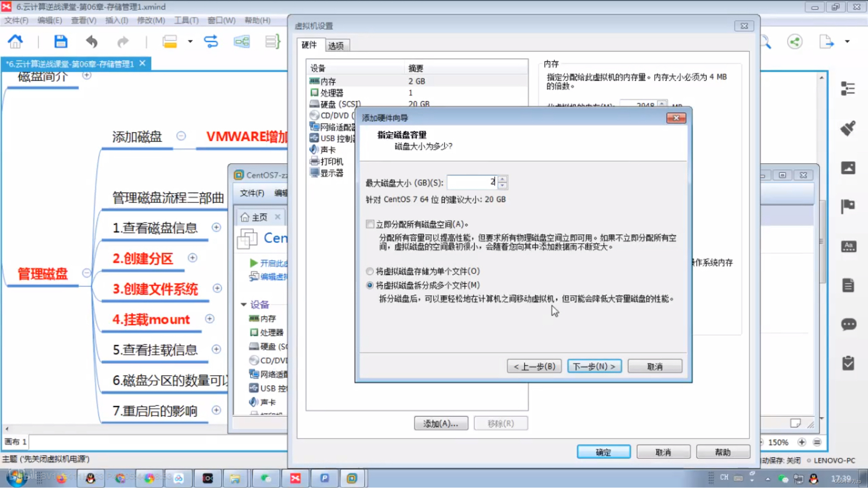Click 添加(A)... in VM settings
This screenshot has height=488, width=868.
pyautogui.click(x=441, y=424)
